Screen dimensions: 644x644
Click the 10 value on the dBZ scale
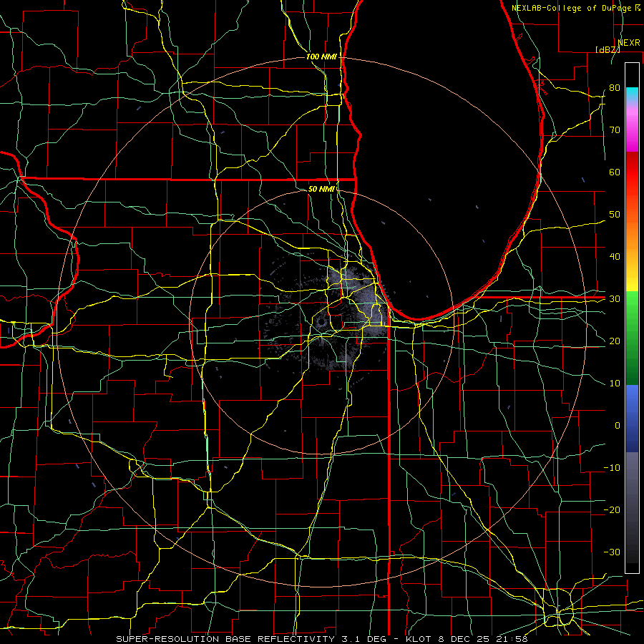pos(615,384)
